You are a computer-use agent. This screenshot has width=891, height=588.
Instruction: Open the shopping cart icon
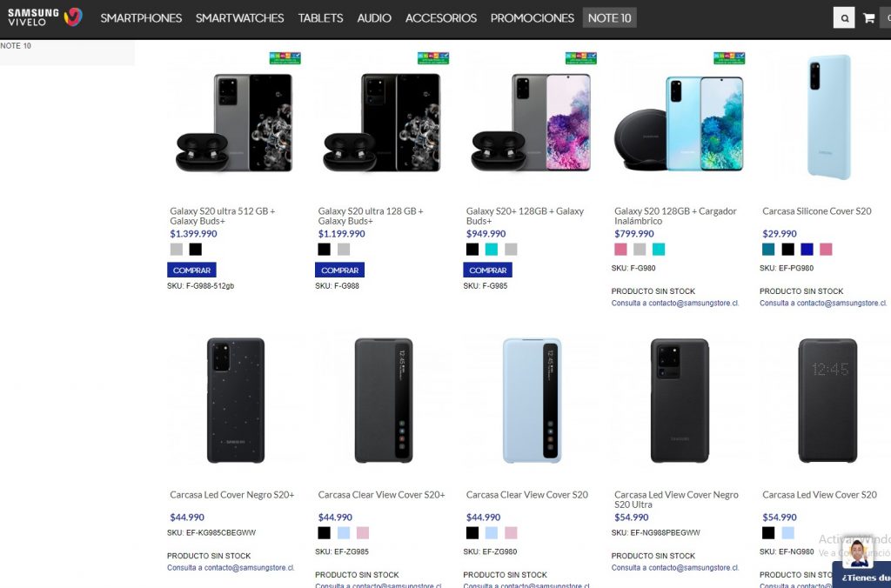coord(868,17)
